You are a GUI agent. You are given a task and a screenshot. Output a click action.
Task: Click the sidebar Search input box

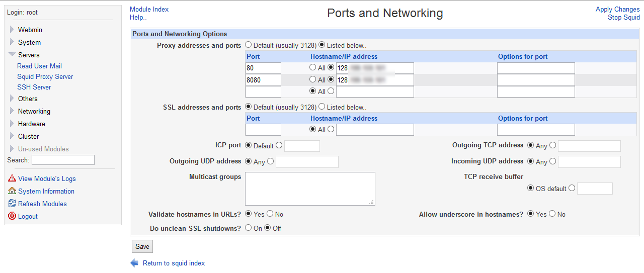[x=63, y=160]
